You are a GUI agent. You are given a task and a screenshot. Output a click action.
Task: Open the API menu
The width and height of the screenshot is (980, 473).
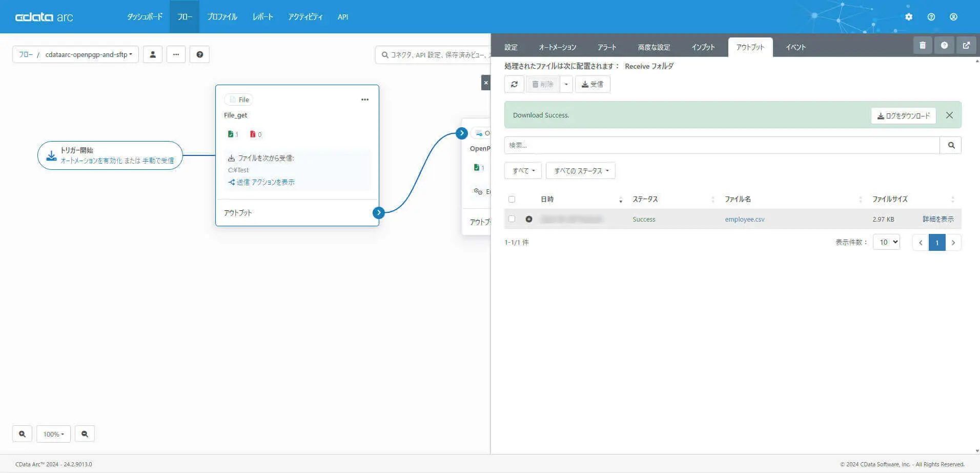tap(343, 17)
